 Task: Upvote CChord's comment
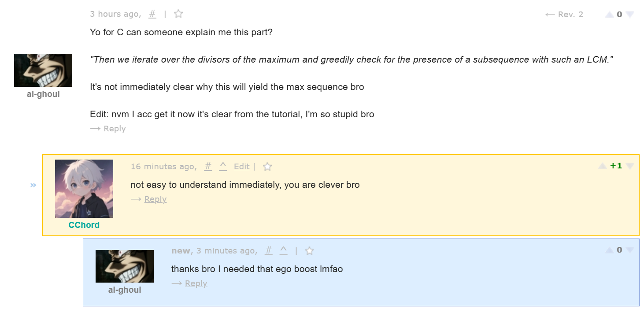pos(602,166)
